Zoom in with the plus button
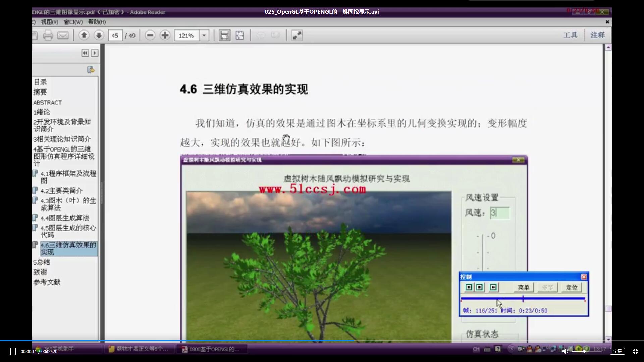 coord(165,35)
